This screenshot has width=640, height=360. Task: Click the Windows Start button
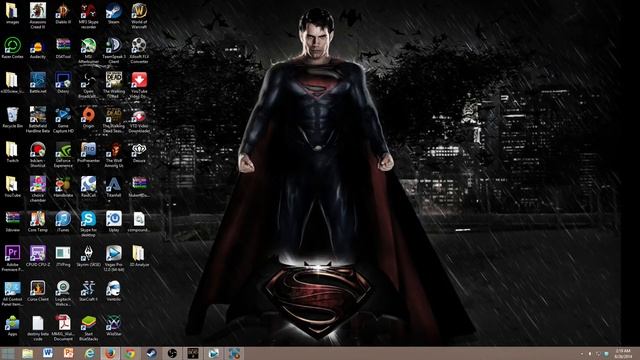(x=7, y=353)
